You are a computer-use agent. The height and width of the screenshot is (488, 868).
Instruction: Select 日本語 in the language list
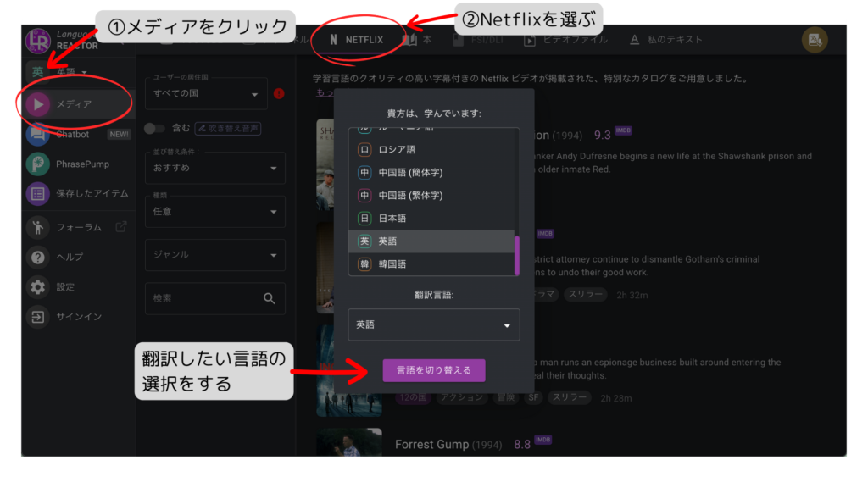pos(431,218)
